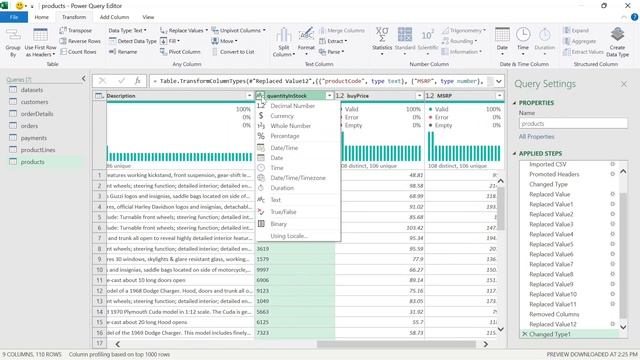This screenshot has width=640, height=360.
Task: Switch to the View tab
Action: pos(148,17)
